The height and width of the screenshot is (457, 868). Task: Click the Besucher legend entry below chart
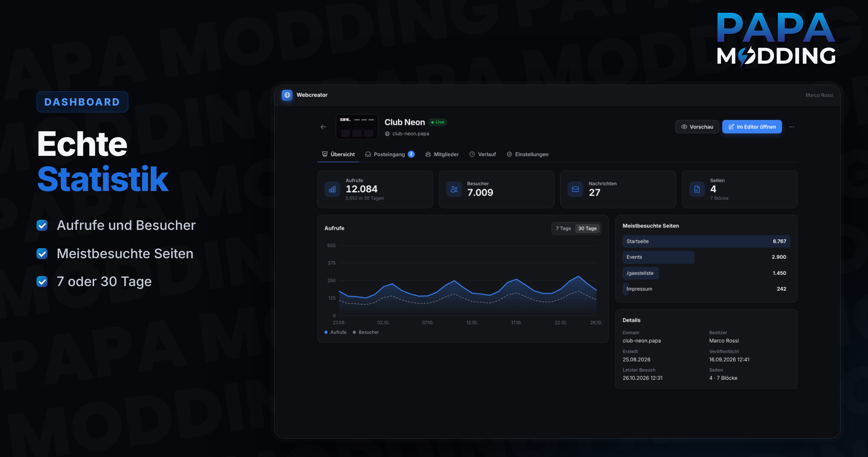366,332
